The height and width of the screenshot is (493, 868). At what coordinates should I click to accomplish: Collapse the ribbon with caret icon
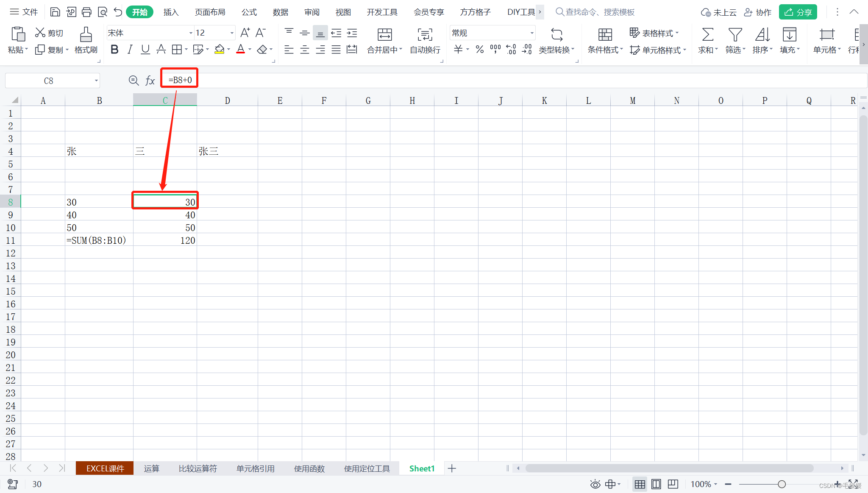coord(854,12)
